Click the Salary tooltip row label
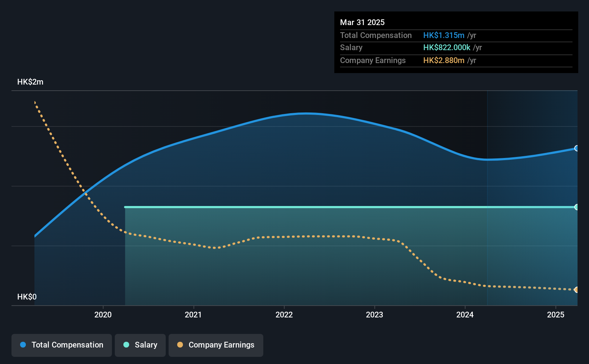Viewport: 589px width, 364px height. 351,48
